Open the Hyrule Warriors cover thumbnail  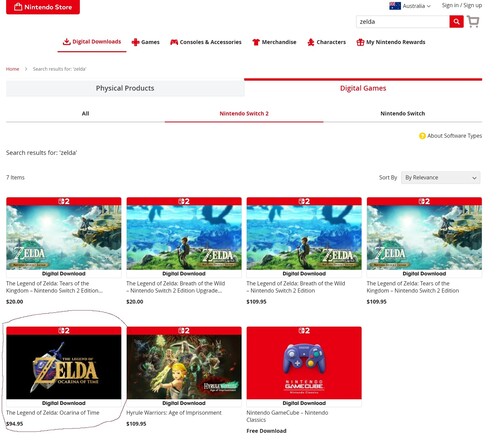184,367
